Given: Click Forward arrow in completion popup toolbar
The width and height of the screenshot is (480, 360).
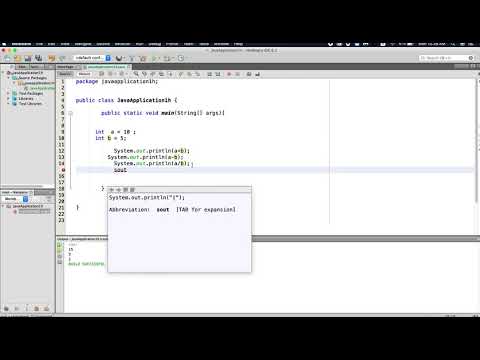Looking at the screenshot, I should pyautogui.click(x=118, y=190).
